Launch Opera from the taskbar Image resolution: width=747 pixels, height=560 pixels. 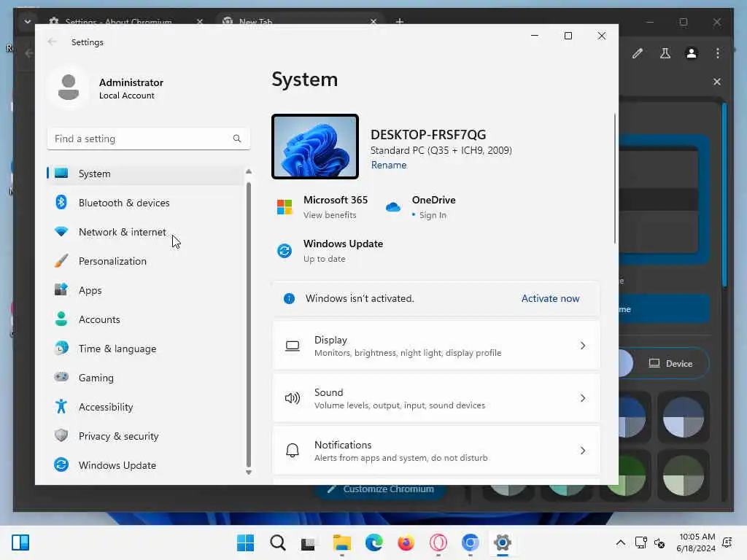438,542
